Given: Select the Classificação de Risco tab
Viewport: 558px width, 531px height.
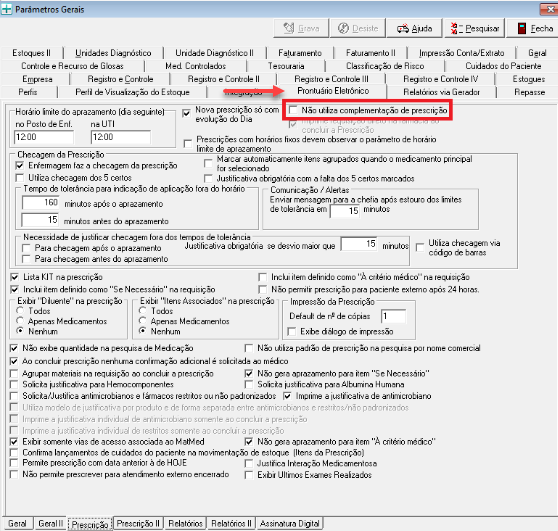Looking at the screenshot, I should point(385,66).
